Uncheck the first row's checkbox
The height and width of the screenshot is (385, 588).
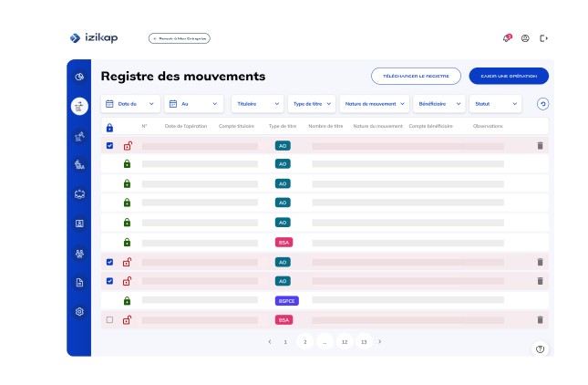coord(109,146)
